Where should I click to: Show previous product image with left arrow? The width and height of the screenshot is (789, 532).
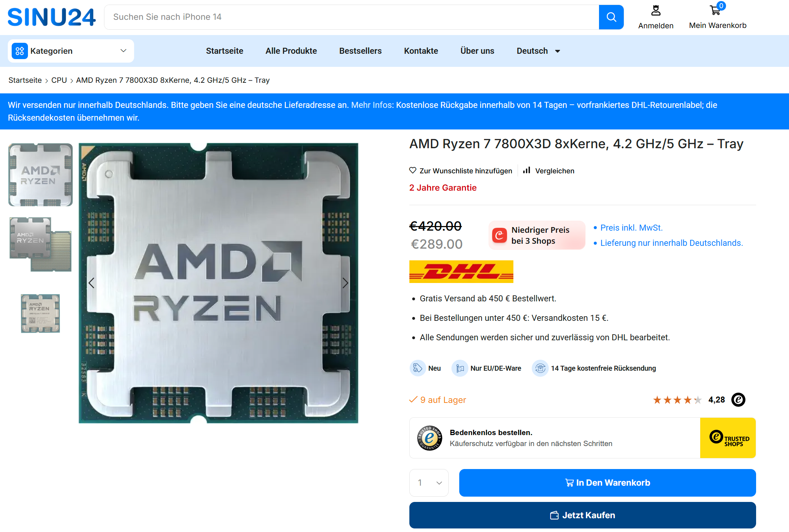(x=91, y=283)
